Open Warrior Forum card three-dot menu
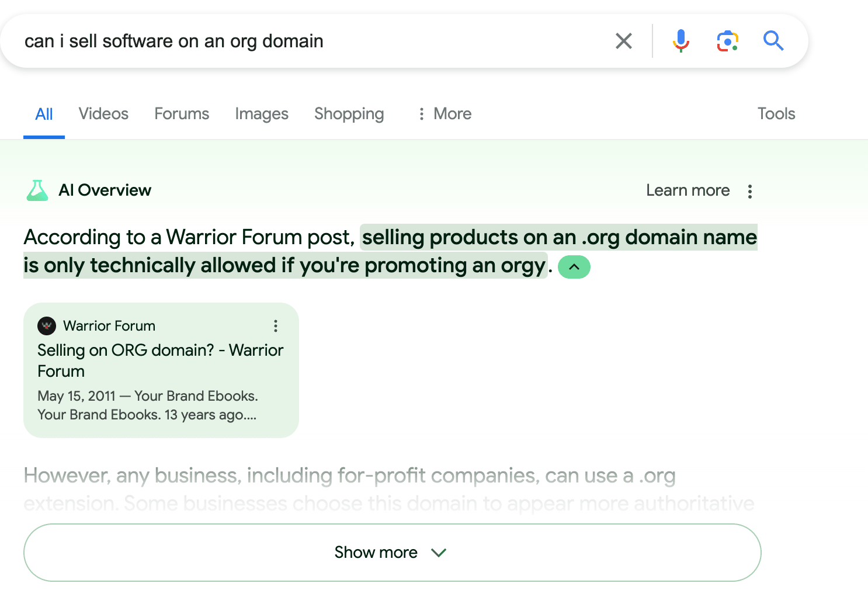The height and width of the screenshot is (604, 868). (276, 326)
